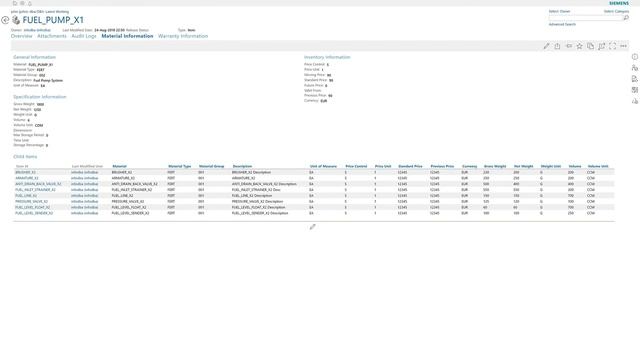Sort by the Description column header
The image size is (640, 360).
pos(242,167)
